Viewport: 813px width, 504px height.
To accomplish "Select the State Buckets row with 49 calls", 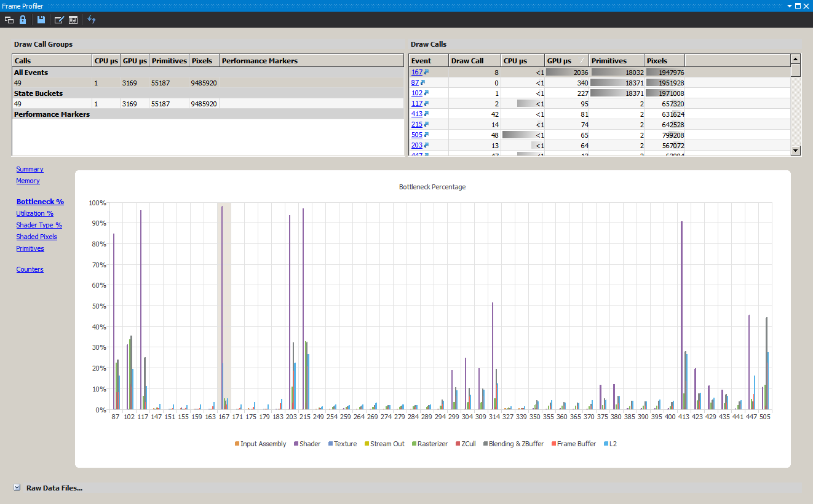I will point(208,104).
